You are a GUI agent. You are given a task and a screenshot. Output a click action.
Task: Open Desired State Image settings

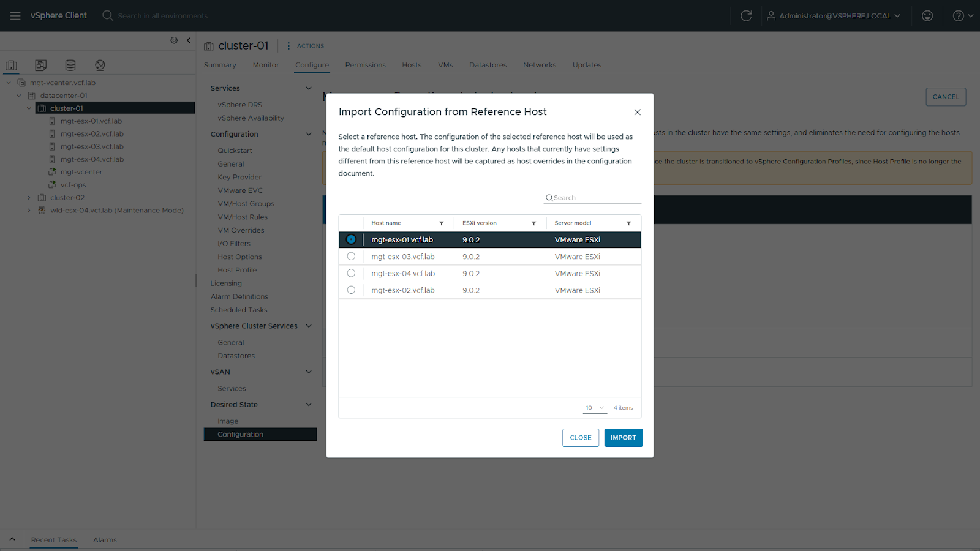click(228, 421)
